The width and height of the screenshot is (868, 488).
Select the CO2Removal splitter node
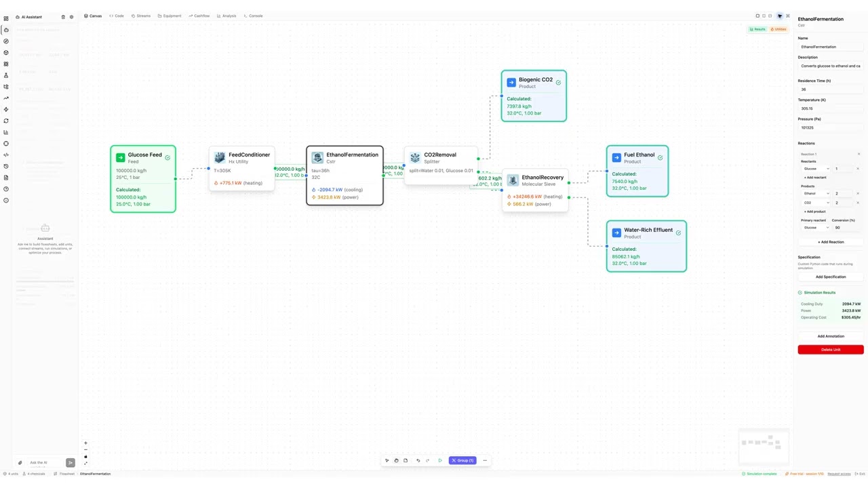coord(441,165)
